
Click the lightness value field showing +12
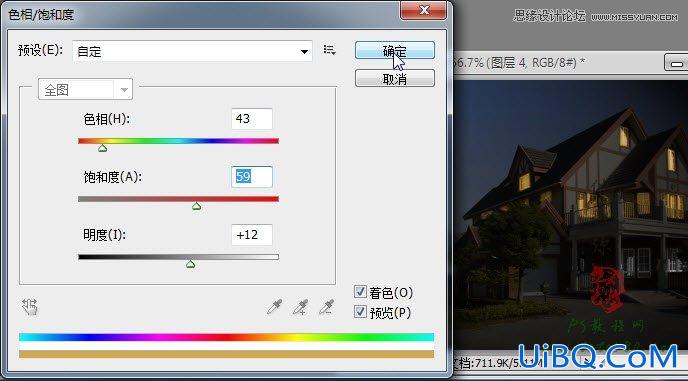(252, 235)
